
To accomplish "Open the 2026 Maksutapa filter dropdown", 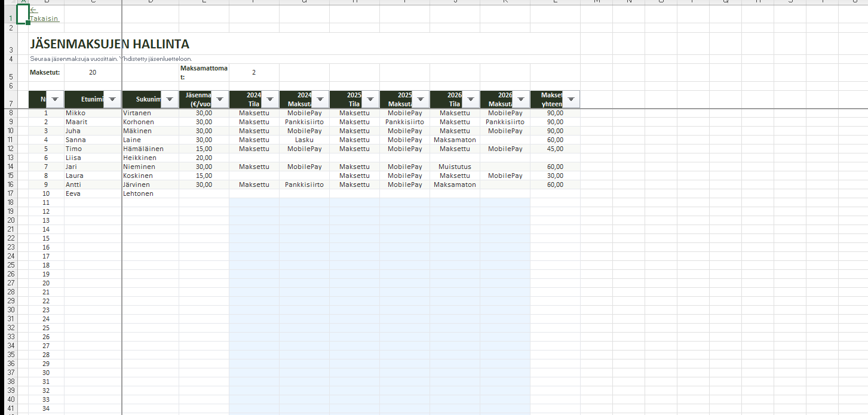I will [520, 99].
